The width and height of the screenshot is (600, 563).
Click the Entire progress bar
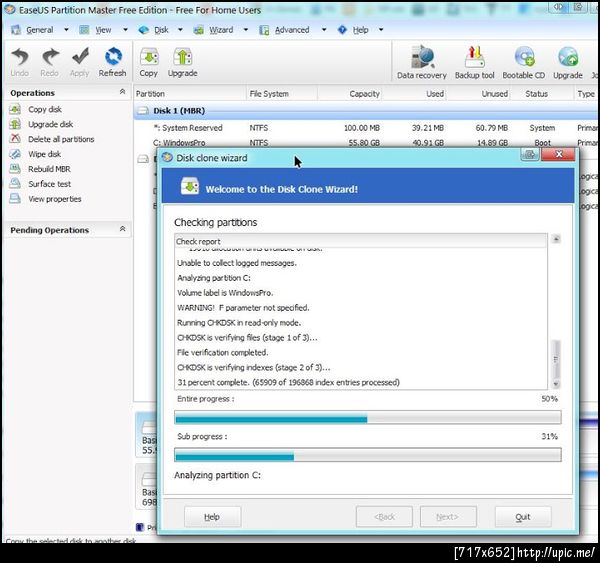(x=368, y=417)
